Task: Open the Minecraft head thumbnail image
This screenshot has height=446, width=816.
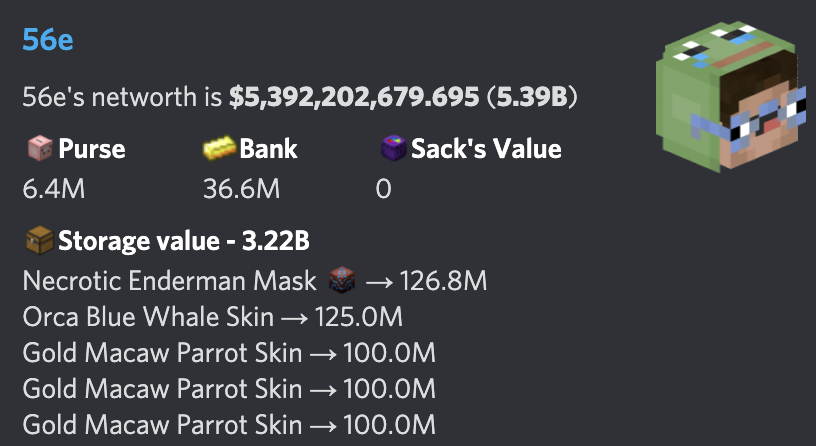Action: tap(731, 97)
